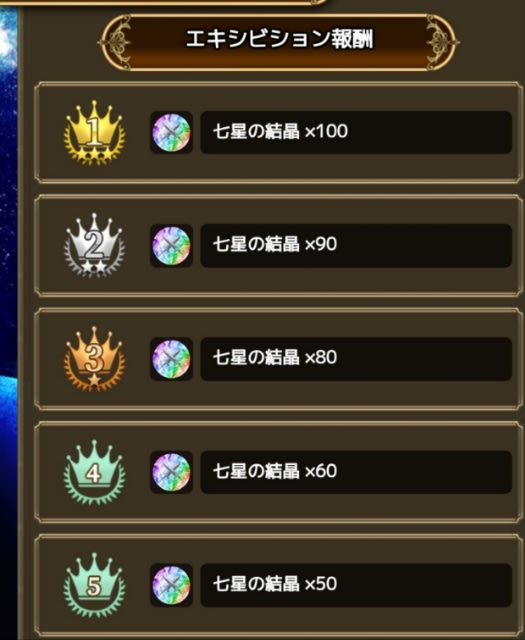The image size is (525, 640).
Task: Click the right ornament of the header banner
Action: point(442,42)
